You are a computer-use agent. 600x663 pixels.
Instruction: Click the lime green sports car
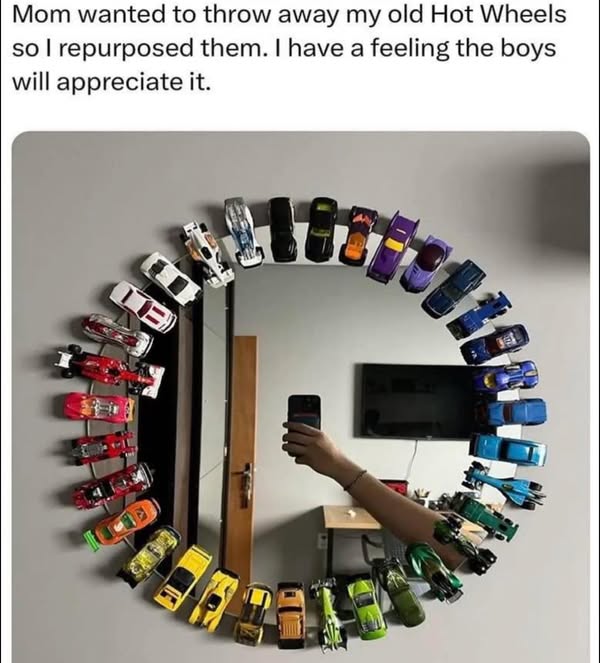367,607
